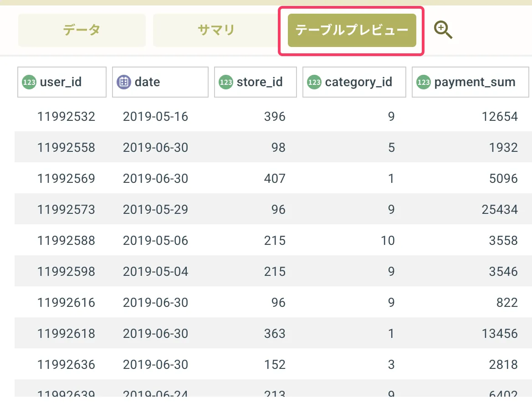This screenshot has width=532, height=404.
Task: Select the category_id column header
Action: (354, 82)
